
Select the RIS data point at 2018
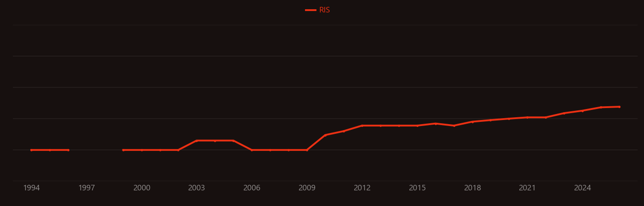pyautogui.click(x=472, y=122)
